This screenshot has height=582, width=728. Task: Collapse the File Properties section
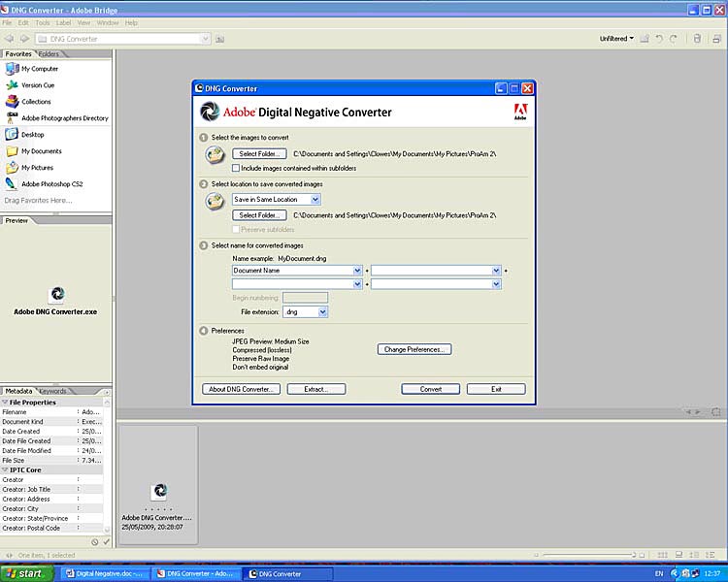(5, 402)
